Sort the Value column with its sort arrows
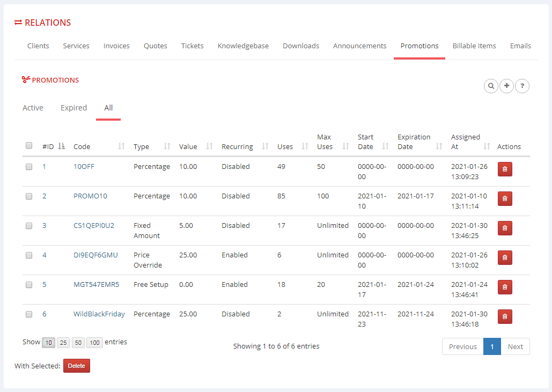Image resolution: width=552 pixels, height=392 pixels. 210,146
